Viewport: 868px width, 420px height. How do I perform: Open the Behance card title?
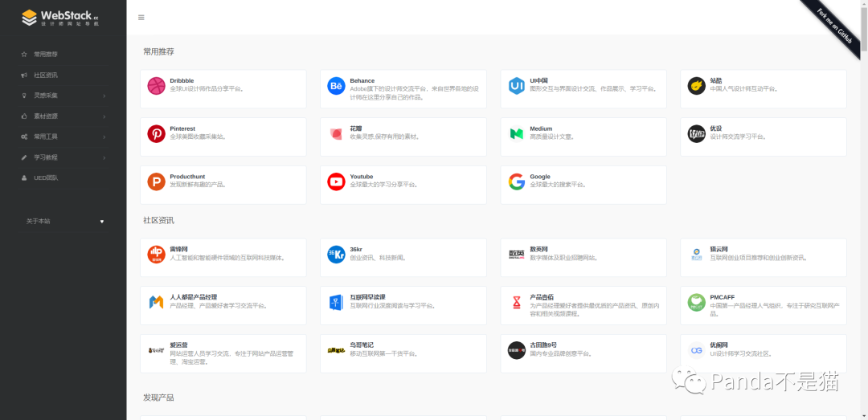(x=362, y=81)
